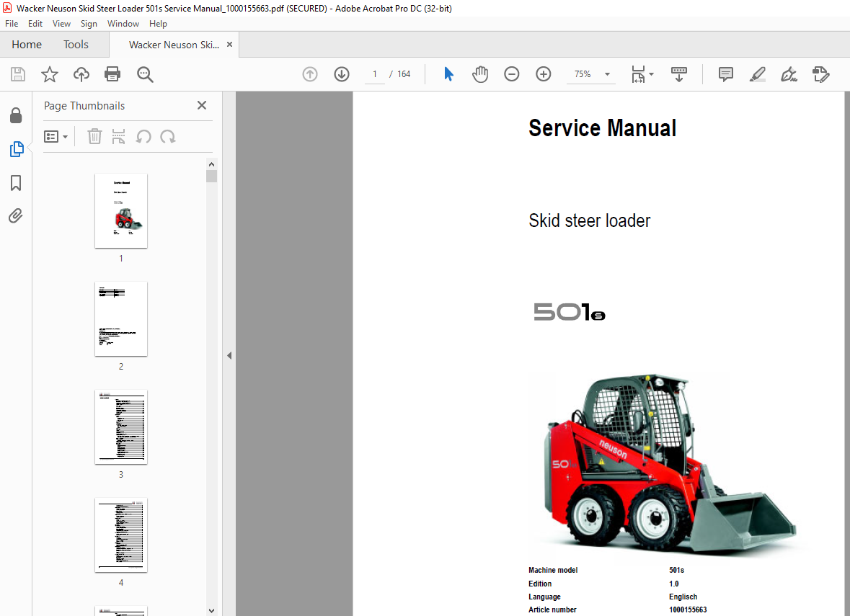This screenshot has width=850, height=616.
Task: Click the Read mode keyboard icon
Action: (678, 74)
